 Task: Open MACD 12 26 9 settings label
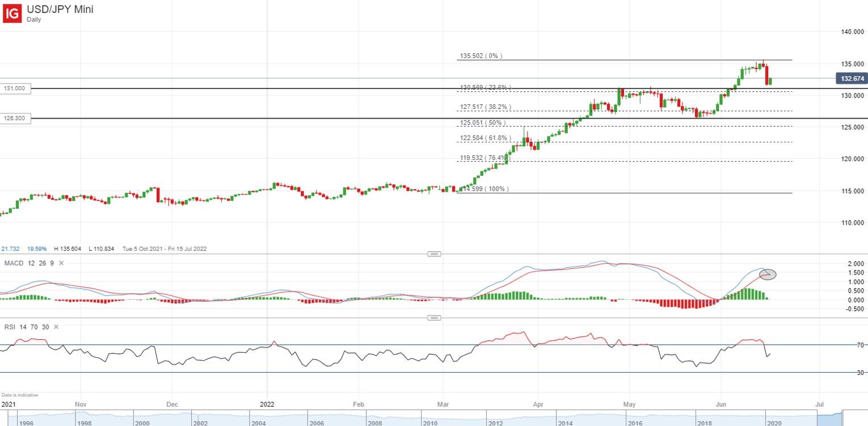pyautogui.click(x=30, y=263)
